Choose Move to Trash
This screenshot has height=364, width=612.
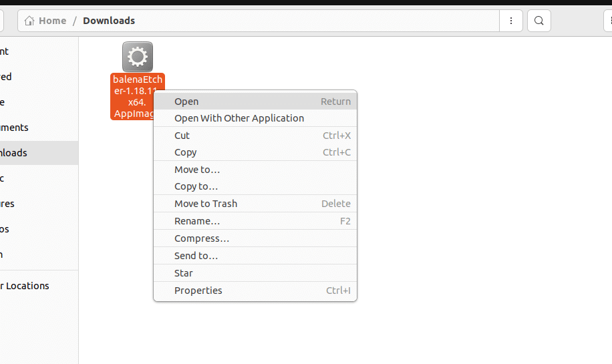pyautogui.click(x=255, y=204)
